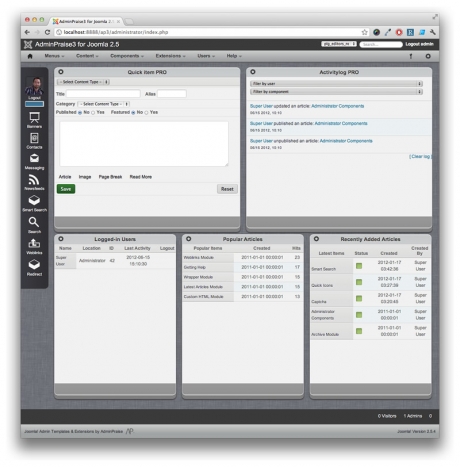Open the Smart Search sidebar icon
The image size is (460, 467).
[34, 201]
